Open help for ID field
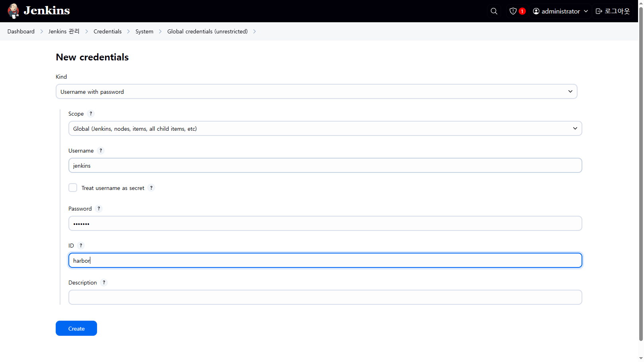644x362 pixels. [81, 246]
